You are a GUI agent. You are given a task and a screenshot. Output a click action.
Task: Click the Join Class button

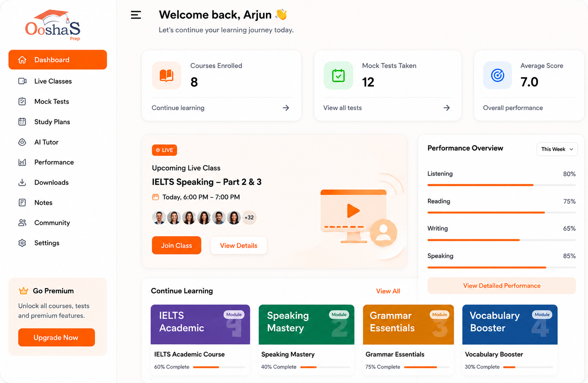click(x=176, y=245)
